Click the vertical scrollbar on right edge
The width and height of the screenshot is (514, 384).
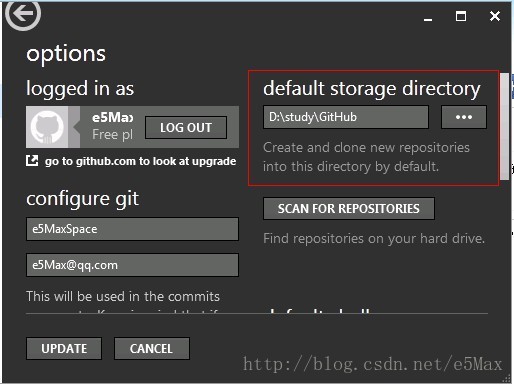click(x=505, y=127)
